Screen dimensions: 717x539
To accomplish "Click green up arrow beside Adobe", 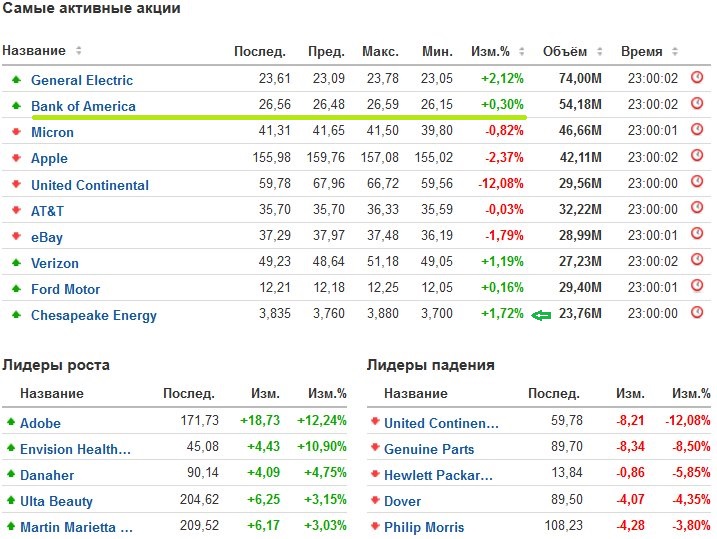I will pyautogui.click(x=11, y=423).
